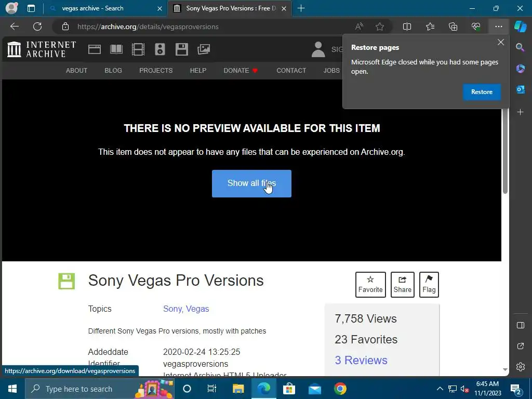Open the ABOUT menu item
This screenshot has height=399, width=532.
(x=77, y=71)
